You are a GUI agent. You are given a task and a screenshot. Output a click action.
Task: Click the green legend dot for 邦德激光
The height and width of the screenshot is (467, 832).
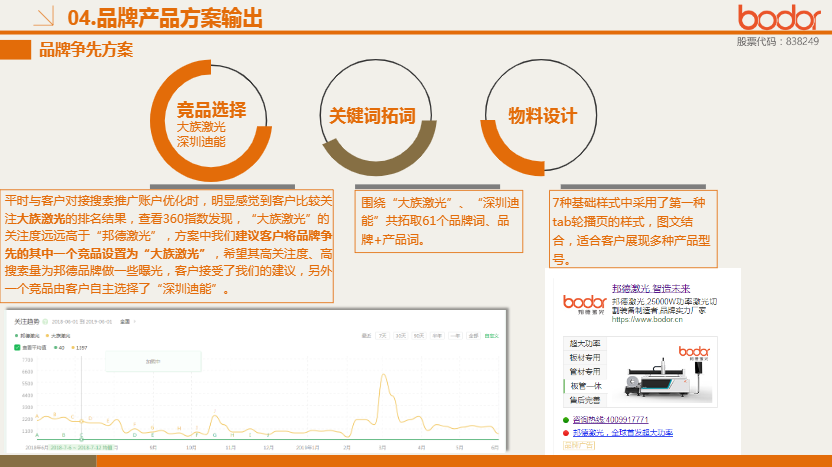16,335
